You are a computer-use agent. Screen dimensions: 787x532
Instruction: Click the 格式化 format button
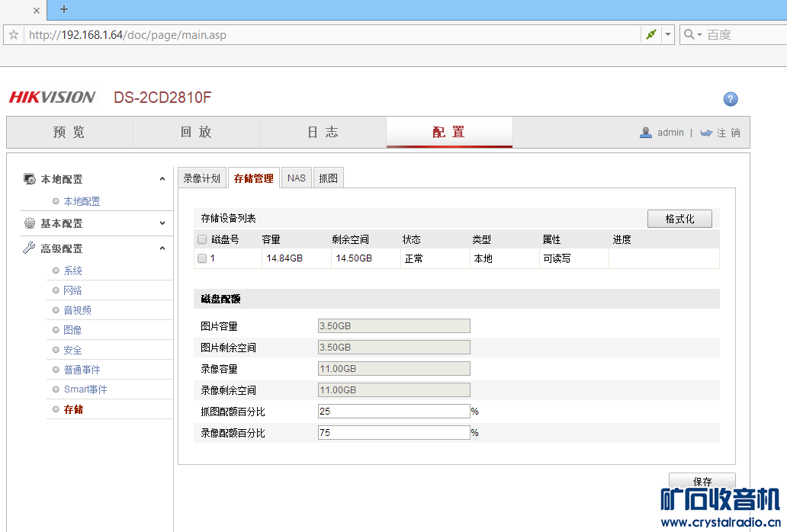click(679, 219)
